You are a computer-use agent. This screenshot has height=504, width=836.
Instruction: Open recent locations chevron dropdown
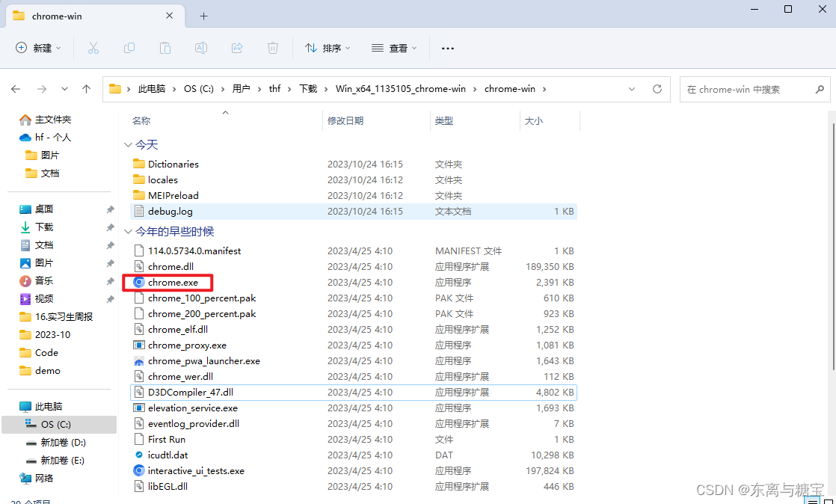[x=64, y=89]
